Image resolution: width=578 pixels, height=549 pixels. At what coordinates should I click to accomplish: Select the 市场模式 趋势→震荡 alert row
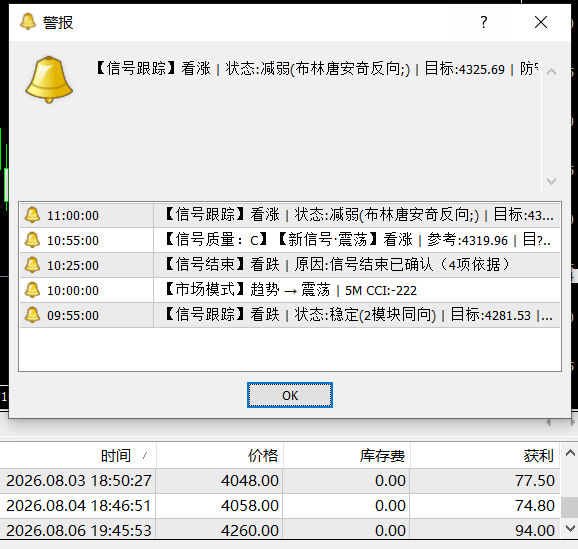point(290,290)
